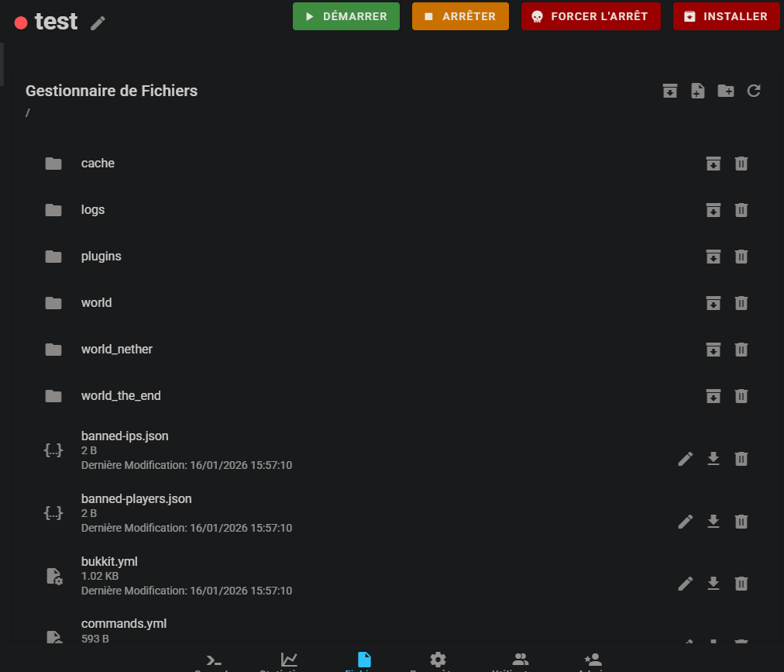This screenshot has height=672, width=784.
Task: Archive the world_nether folder
Action: coord(714,350)
